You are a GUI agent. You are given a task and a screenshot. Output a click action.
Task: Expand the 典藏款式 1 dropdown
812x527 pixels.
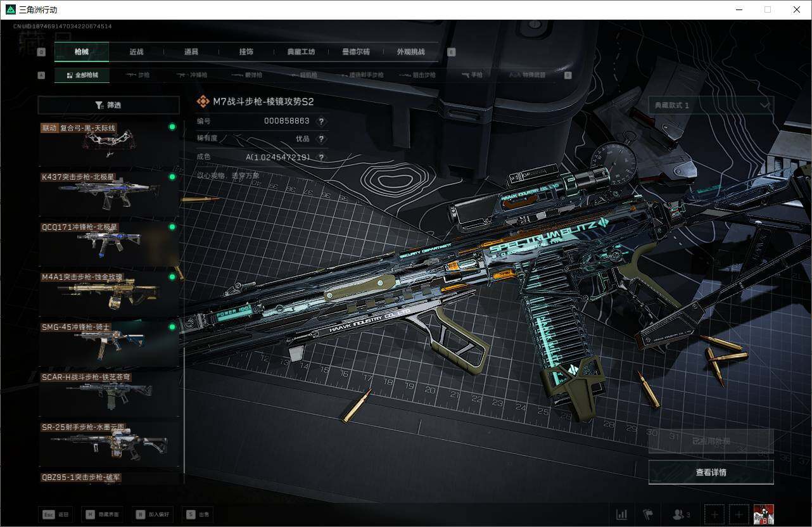[x=711, y=105]
